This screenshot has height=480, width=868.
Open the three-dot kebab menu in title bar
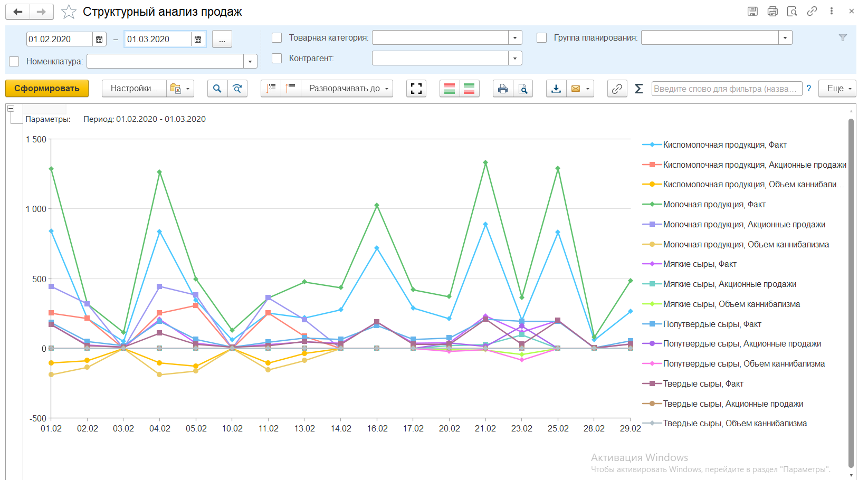[832, 11]
